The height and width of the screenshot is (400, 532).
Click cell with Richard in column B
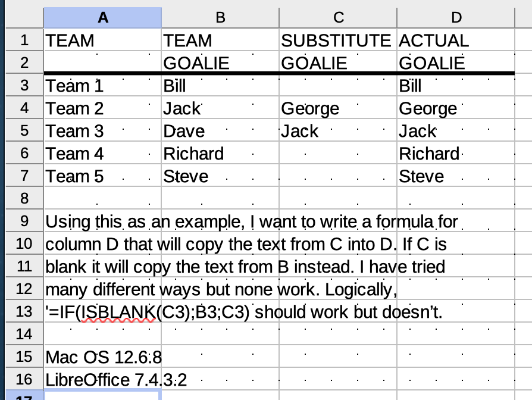point(220,154)
